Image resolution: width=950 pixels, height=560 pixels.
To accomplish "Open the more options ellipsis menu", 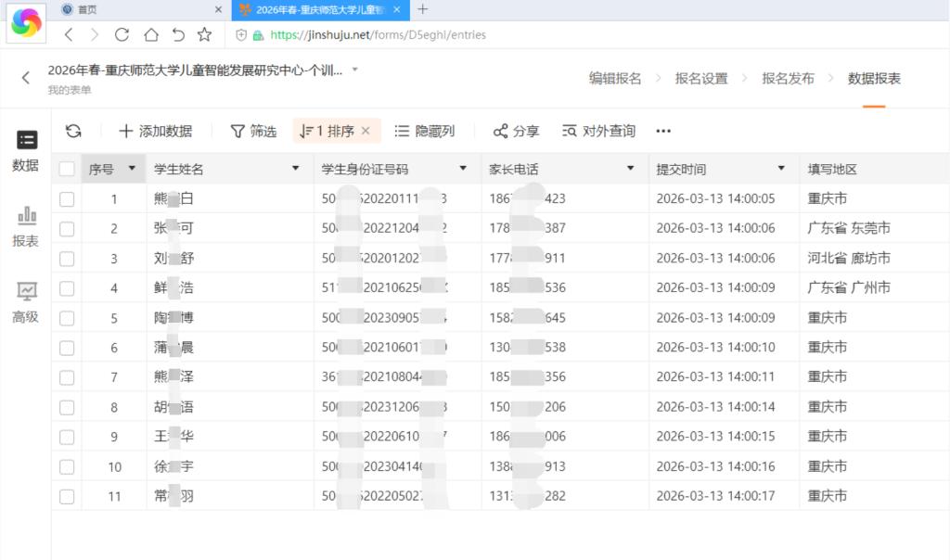I will [663, 131].
